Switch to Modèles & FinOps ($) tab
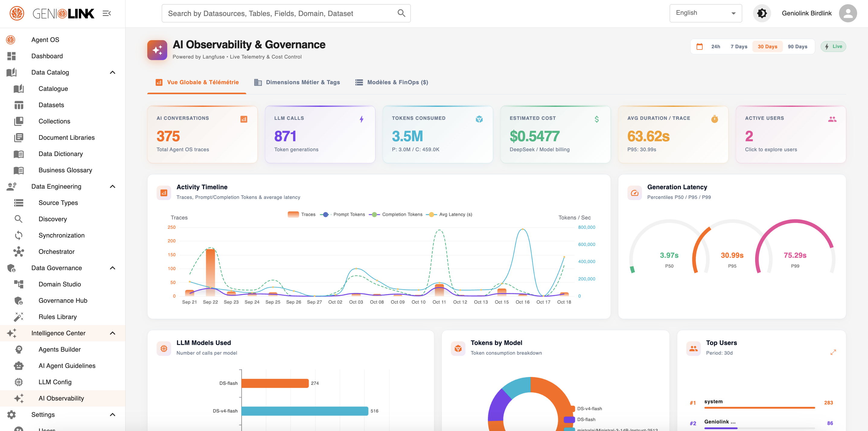 tap(391, 82)
